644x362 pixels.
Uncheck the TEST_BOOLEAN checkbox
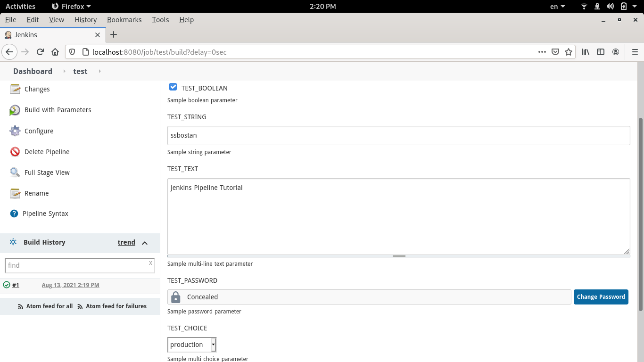tap(173, 86)
